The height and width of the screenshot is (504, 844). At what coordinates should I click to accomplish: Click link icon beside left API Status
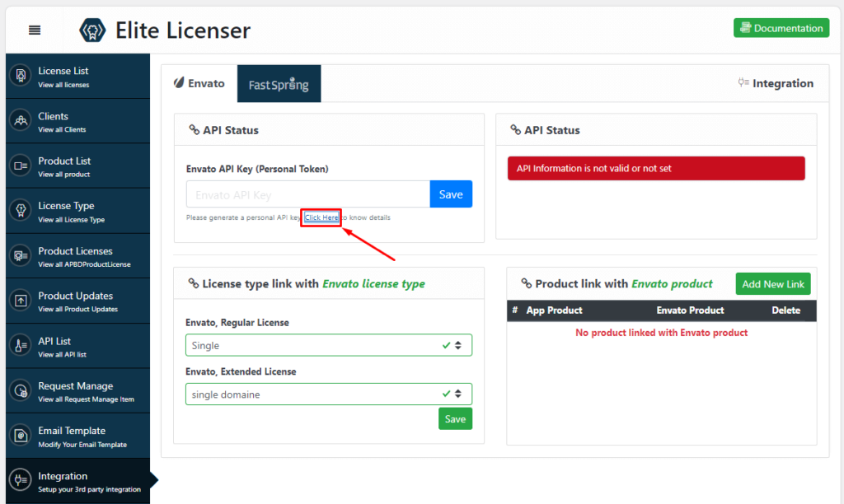click(194, 129)
